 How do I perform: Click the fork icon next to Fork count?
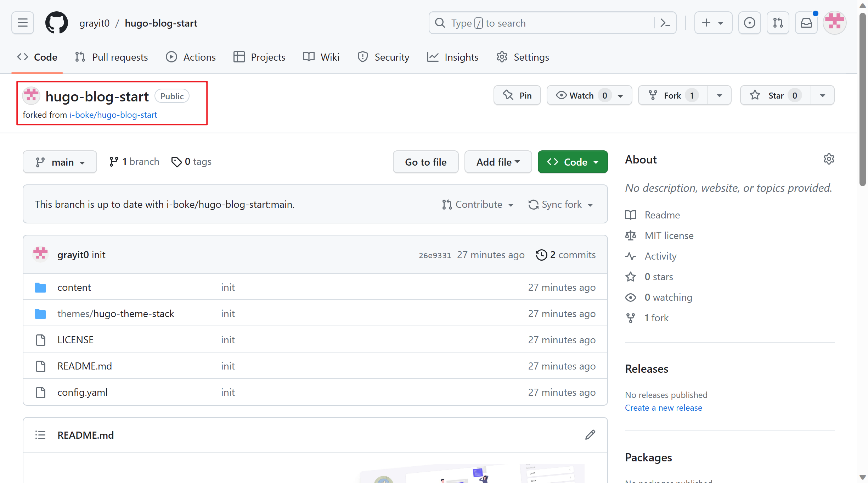coord(652,95)
